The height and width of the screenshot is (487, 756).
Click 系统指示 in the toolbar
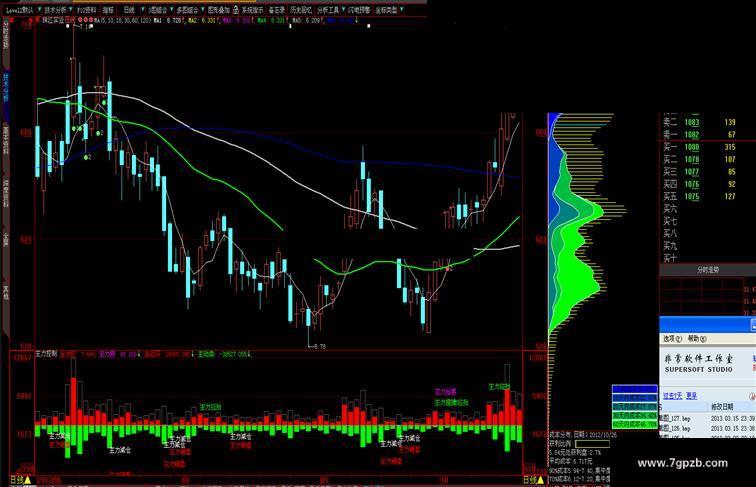[253, 9]
